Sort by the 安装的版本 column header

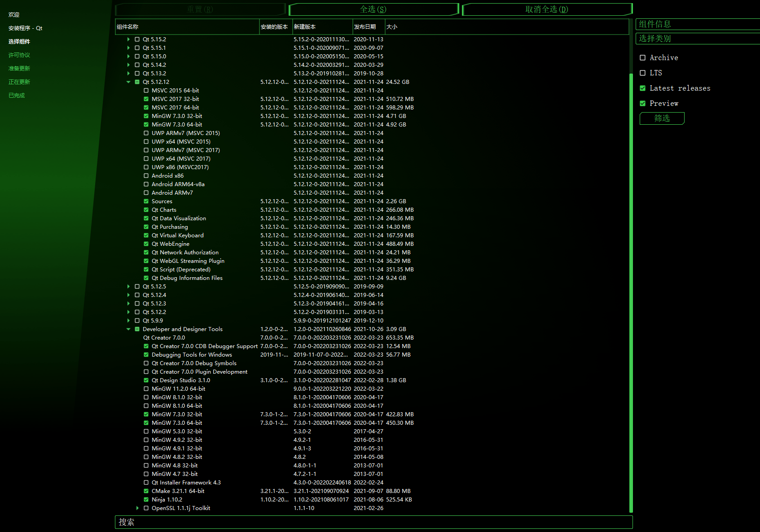pyautogui.click(x=276, y=27)
